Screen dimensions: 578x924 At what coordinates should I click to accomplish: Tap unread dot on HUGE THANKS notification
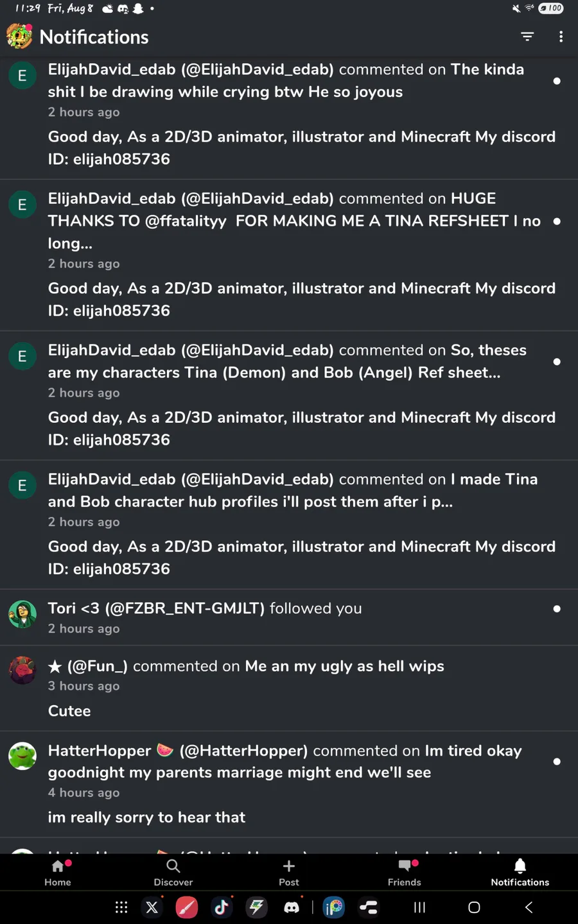coord(557,221)
